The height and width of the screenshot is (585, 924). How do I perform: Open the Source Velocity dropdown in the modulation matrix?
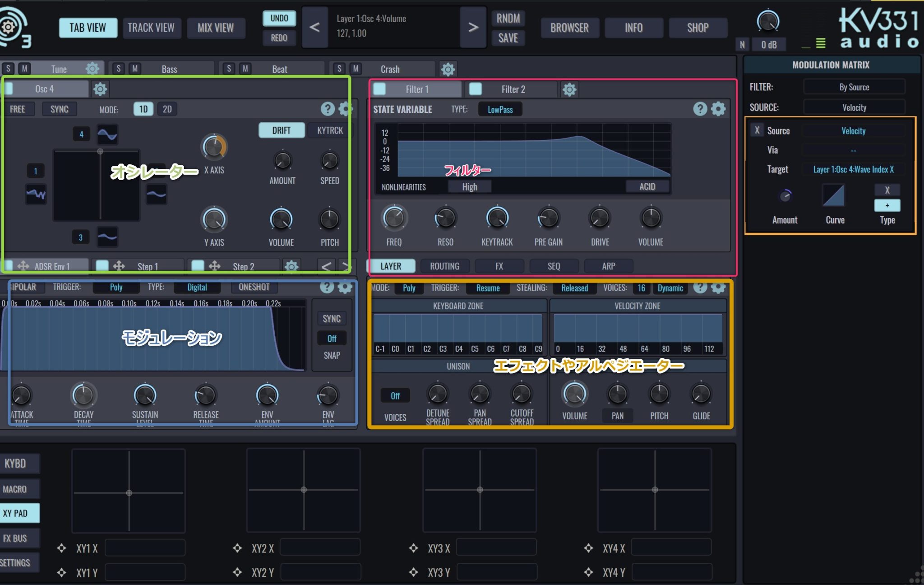click(853, 131)
